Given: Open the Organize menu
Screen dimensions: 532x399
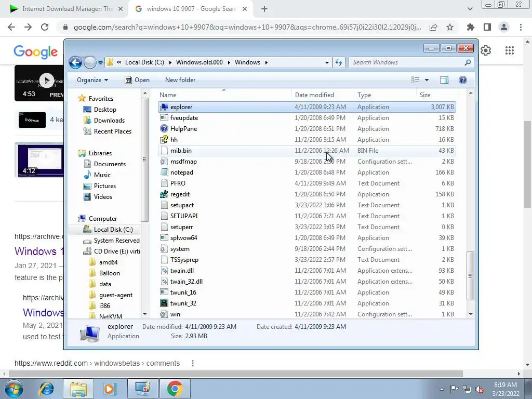Looking at the screenshot, I should tap(92, 80).
